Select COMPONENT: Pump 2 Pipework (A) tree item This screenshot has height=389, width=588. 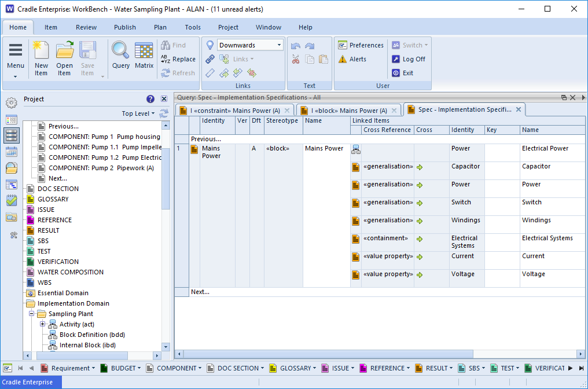[101, 168]
